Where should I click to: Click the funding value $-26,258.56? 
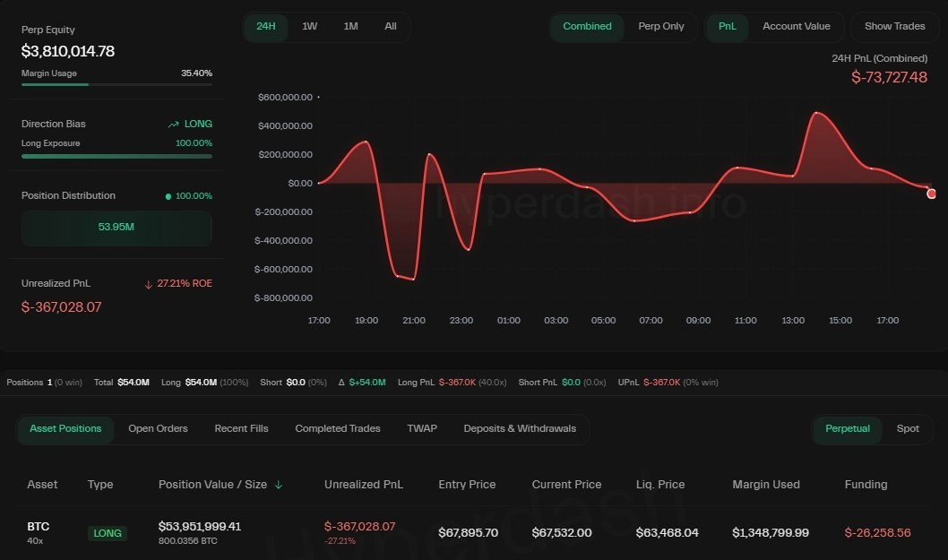click(x=877, y=533)
